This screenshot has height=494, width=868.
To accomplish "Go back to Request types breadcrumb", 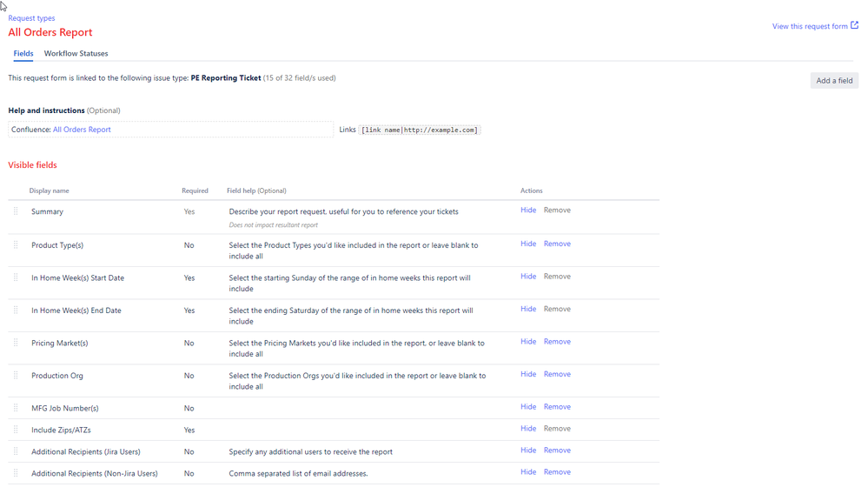I will (31, 18).
